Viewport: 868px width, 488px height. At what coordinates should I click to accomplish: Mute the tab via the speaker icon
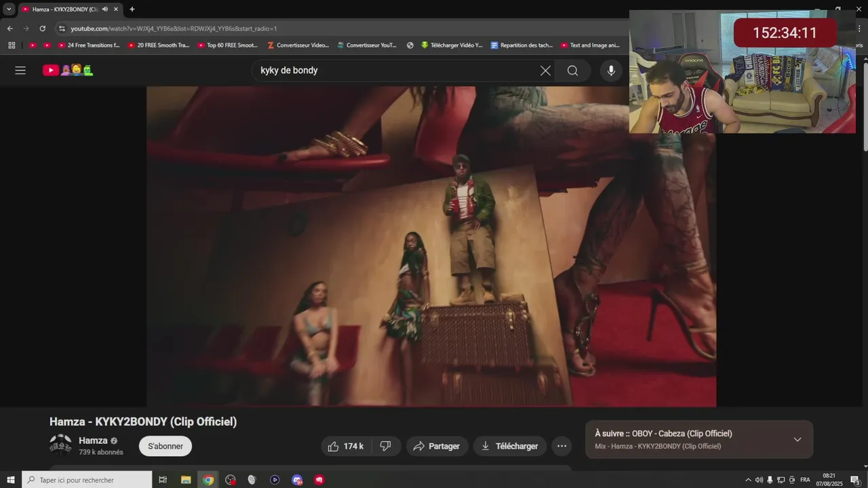click(105, 9)
